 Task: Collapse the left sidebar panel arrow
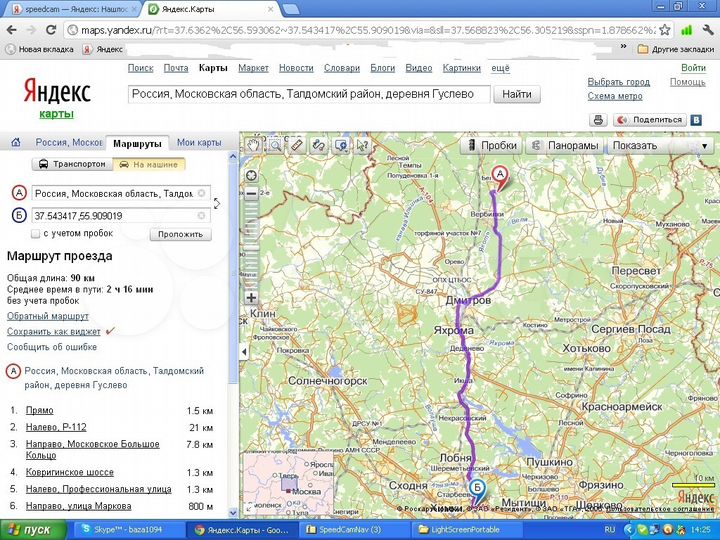[x=244, y=352]
